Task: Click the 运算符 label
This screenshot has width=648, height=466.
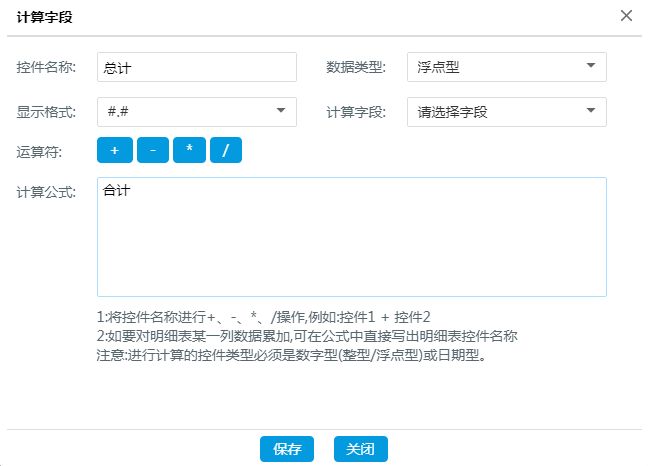Action: 41,151
